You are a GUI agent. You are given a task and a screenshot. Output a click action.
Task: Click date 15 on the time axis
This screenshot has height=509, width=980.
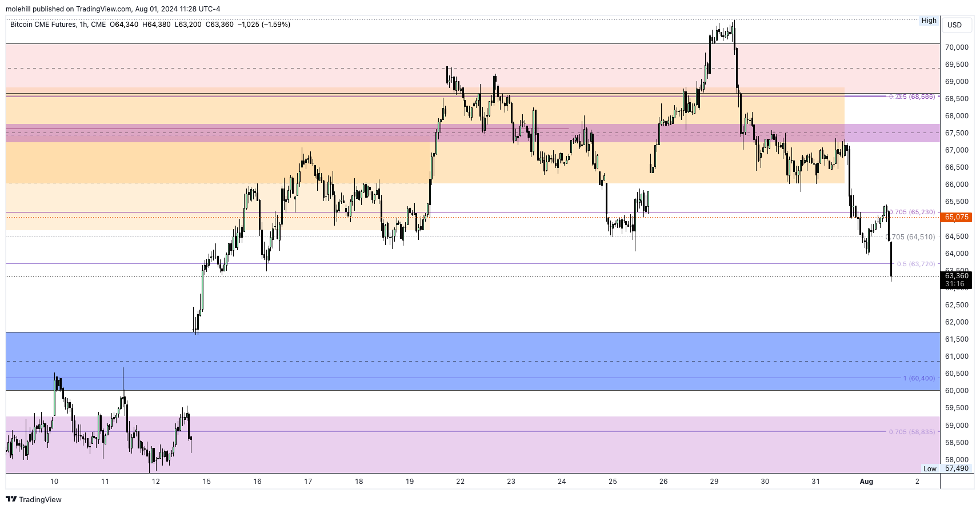point(207,482)
